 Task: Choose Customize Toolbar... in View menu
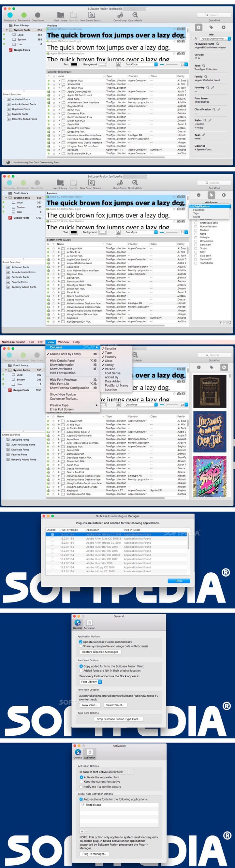point(74,398)
